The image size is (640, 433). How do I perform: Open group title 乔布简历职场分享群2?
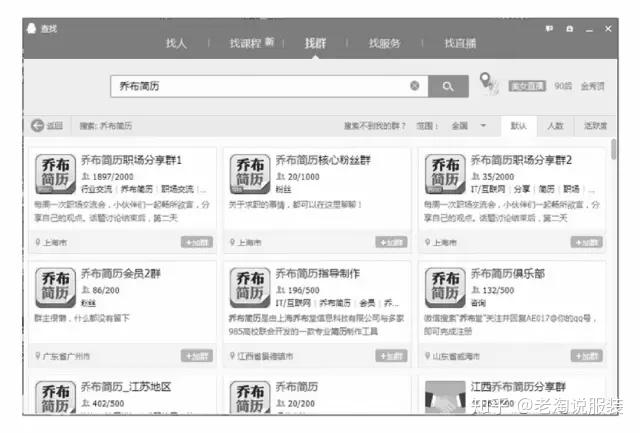coord(521,160)
